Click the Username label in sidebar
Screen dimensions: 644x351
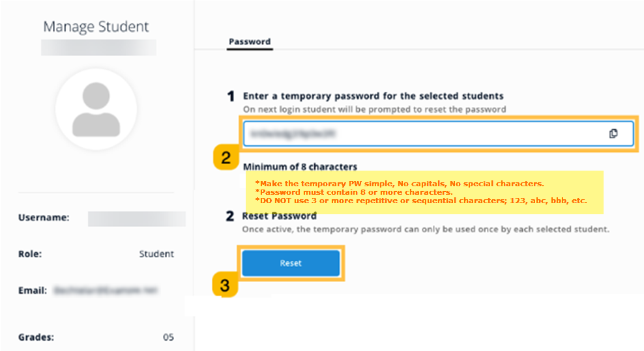[x=44, y=218]
